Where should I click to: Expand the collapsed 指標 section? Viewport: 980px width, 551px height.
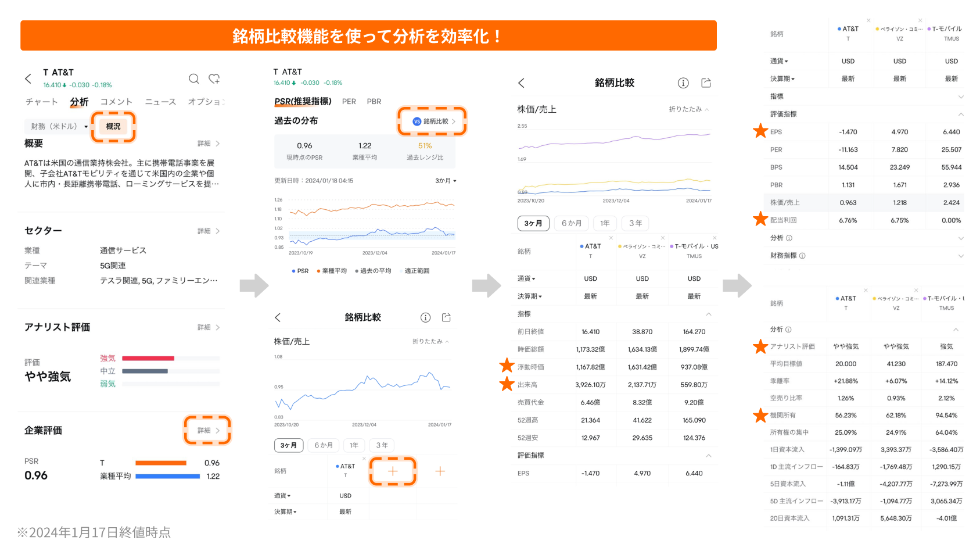(961, 97)
